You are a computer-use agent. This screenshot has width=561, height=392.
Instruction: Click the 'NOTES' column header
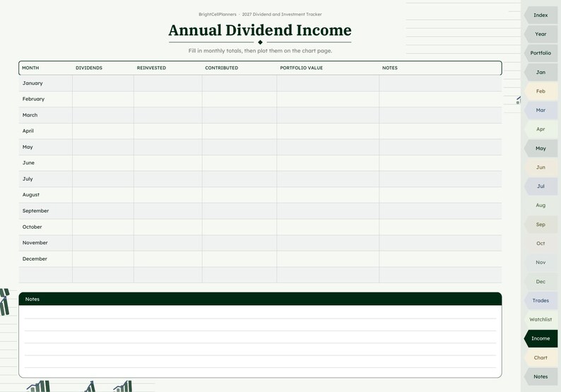389,68
